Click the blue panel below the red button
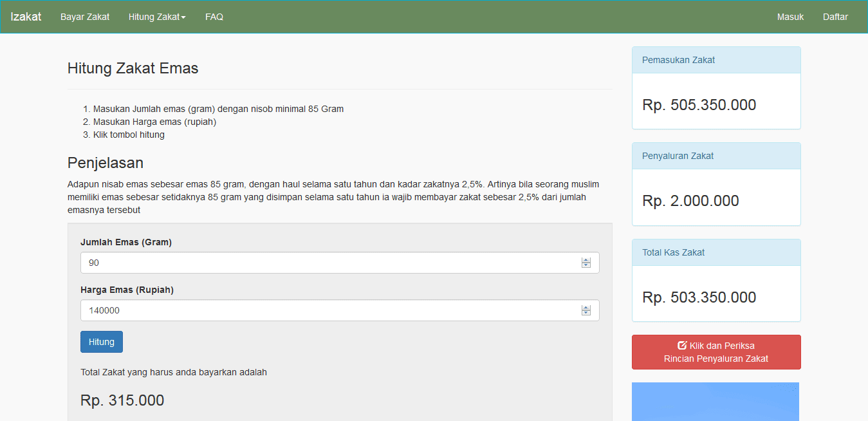This screenshot has width=868, height=421. pyautogui.click(x=716, y=401)
